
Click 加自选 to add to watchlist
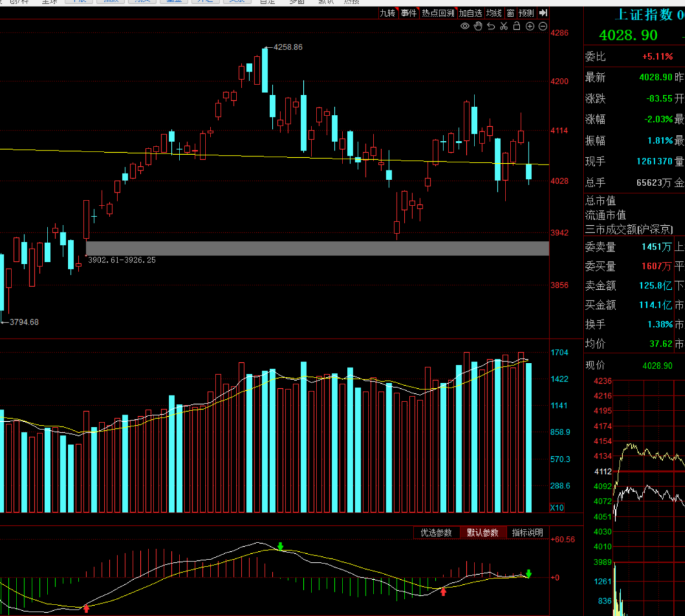coord(471,13)
